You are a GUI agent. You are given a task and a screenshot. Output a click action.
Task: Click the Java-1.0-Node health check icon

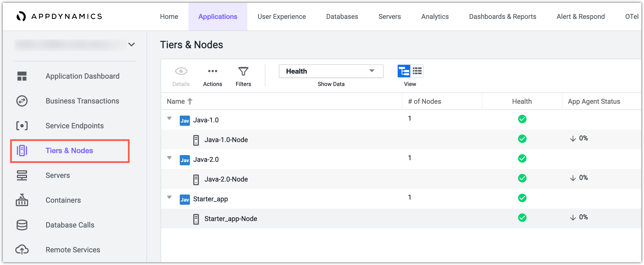point(522,139)
